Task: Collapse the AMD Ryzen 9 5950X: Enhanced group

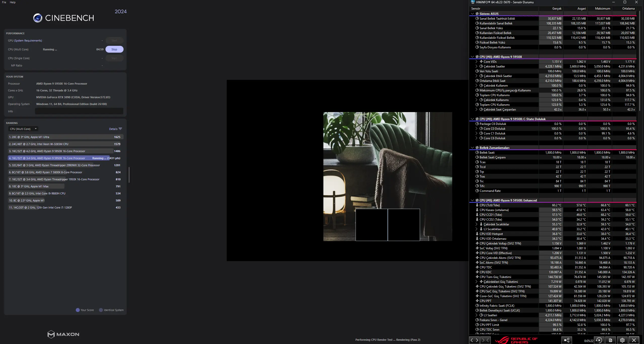Action: pyautogui.click(x=472, y=200)
